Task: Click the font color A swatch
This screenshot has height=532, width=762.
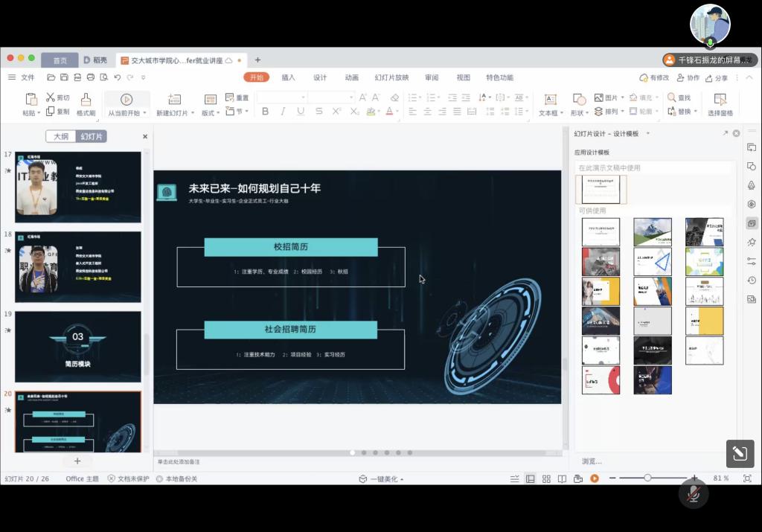Action: click(x=389, y=112)
